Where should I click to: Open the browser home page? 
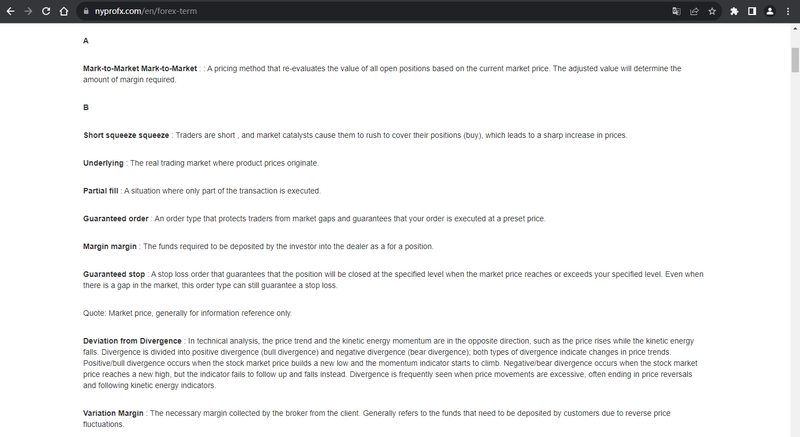64,11
